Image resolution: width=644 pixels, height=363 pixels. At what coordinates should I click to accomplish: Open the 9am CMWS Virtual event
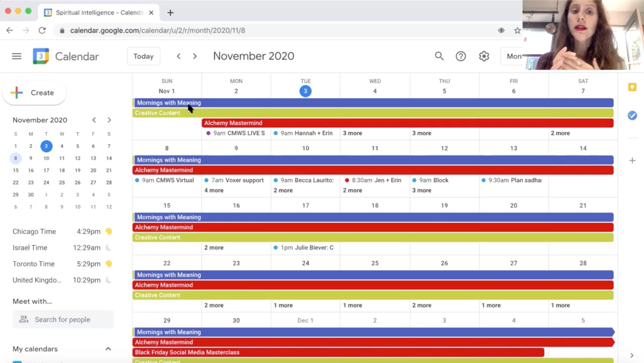(167, 180)
